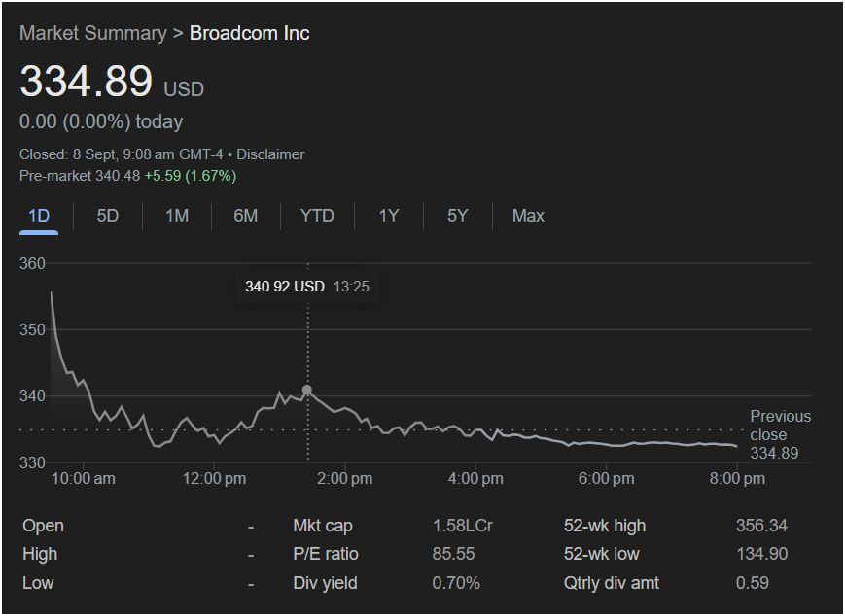Click the Div yield label
This screenshot has width=845, height=616.
(x=325, y=583)
